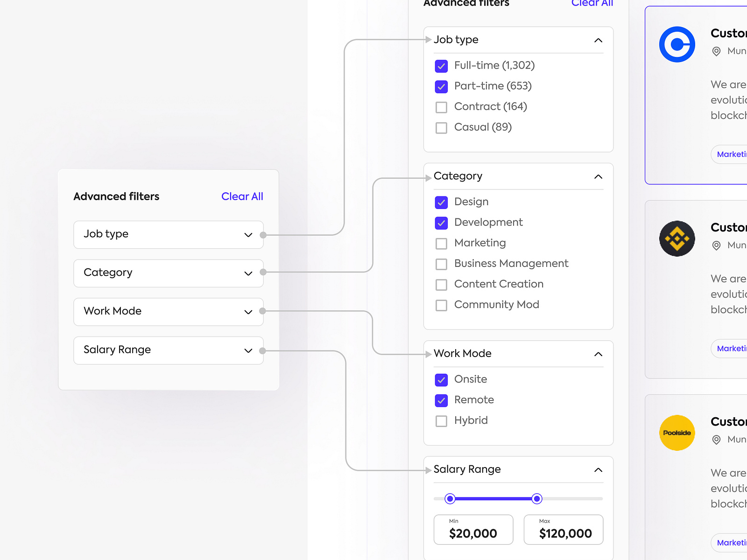The height and width of the screenshot is (560, 747).
Task: Click location pin icon on Binance card
Action: [x=716, y=245]
